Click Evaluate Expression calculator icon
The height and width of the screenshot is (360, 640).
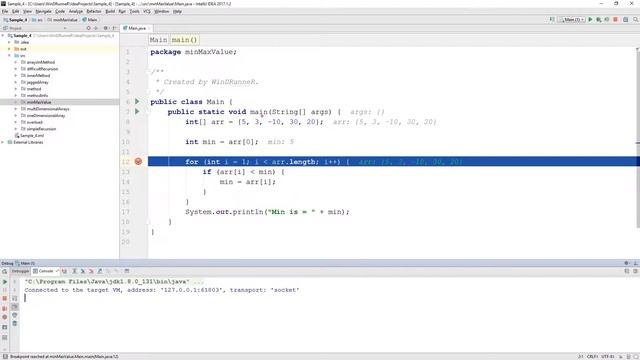127,271
